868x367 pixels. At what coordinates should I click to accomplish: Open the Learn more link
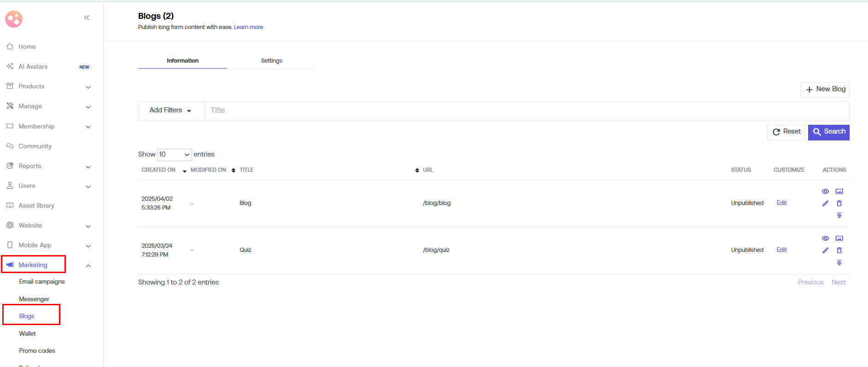[248, 27]
